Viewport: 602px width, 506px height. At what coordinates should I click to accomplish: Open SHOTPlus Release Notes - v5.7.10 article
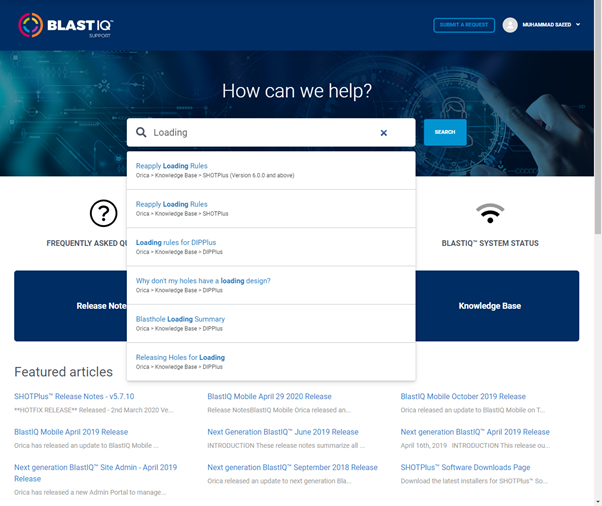tap(74, 396)
